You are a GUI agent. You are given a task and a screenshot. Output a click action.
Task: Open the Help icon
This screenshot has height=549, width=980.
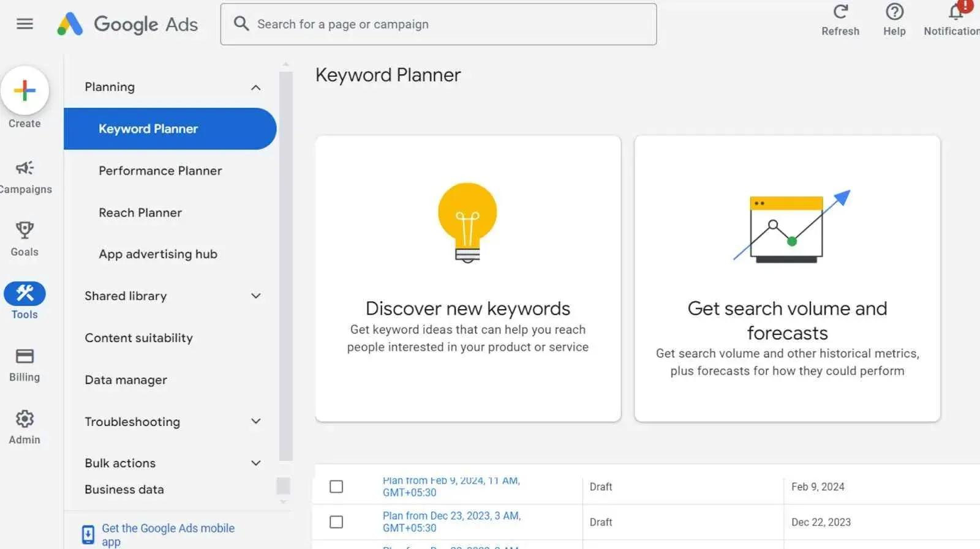click(894, 12)
